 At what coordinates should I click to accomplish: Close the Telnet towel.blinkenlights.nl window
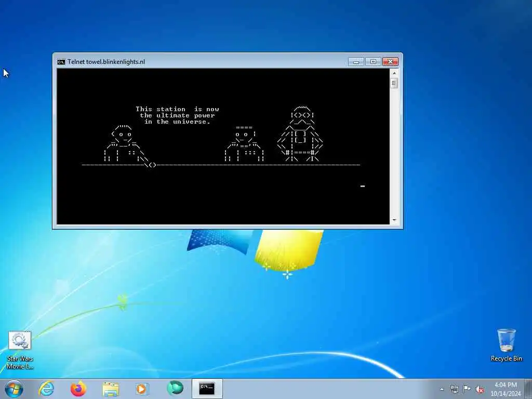[x=390, y=62]
